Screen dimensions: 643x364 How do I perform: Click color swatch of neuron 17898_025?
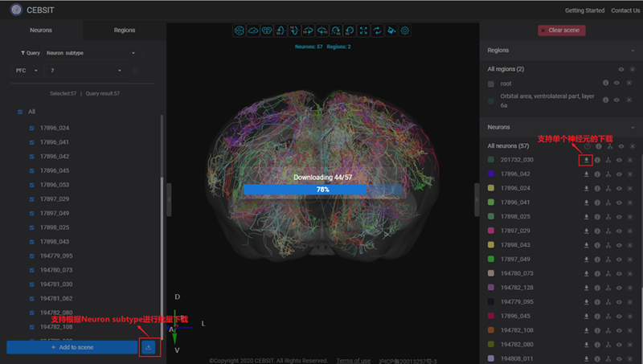(x=490, y=215)
